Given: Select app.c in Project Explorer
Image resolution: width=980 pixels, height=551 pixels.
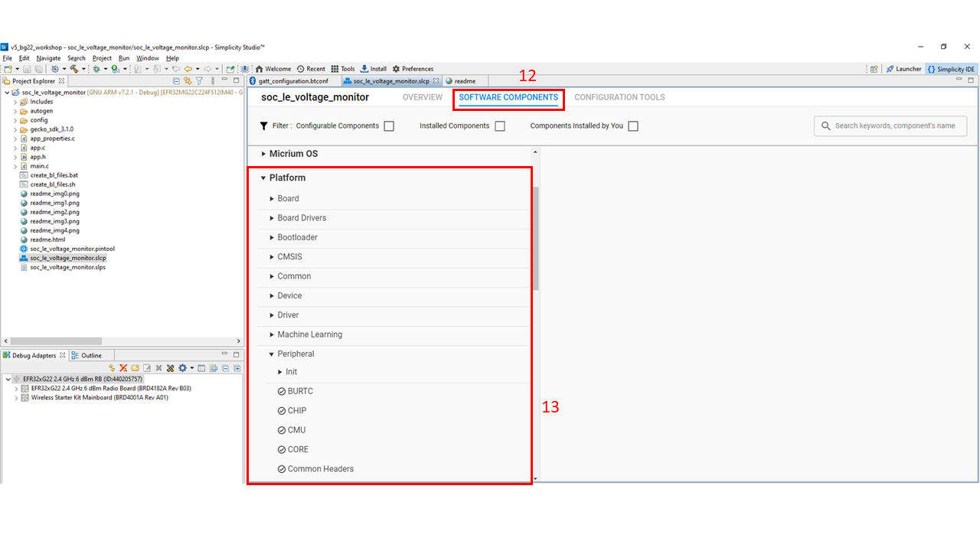Looking at the screenshot, I should [38, 148].
